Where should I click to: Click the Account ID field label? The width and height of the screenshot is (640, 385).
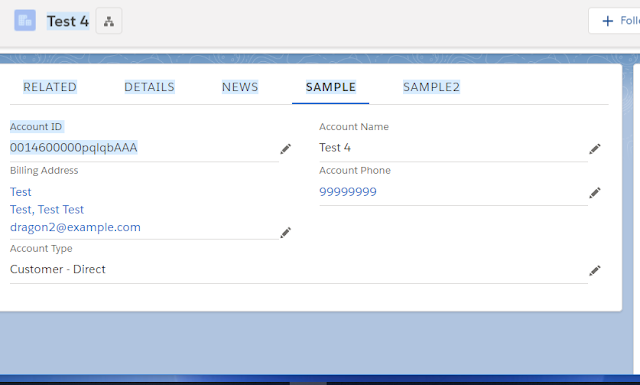pyautogui.click(x=36, y=127)
